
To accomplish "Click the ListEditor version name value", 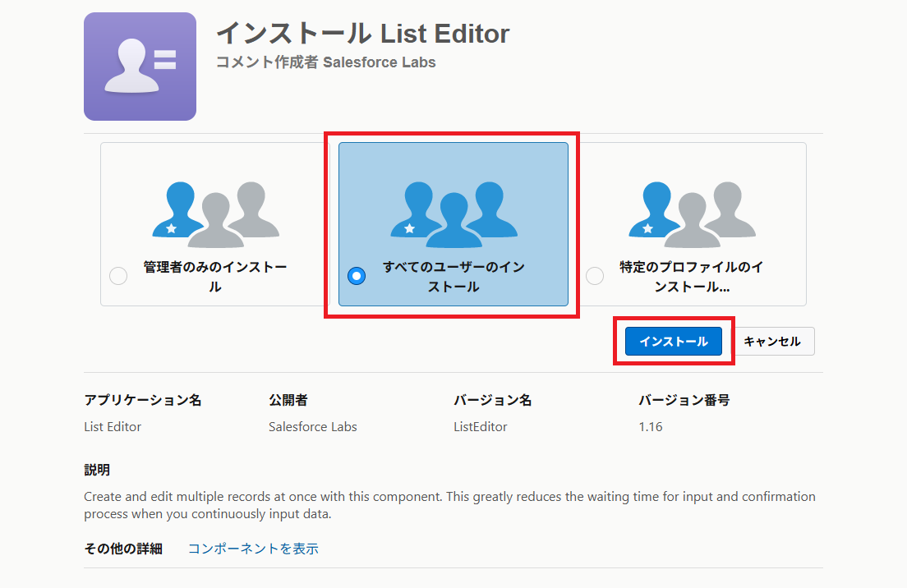I will pos(480,427).
